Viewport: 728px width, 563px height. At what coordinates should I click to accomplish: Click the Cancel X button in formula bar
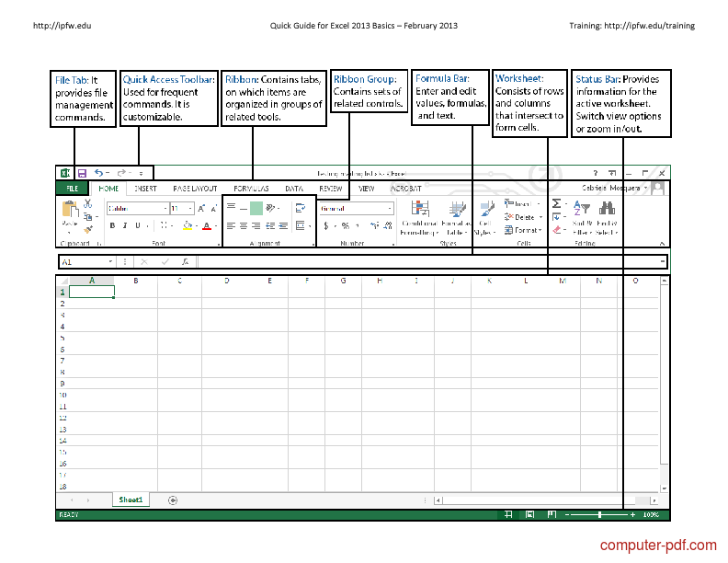(x=144, y=262)
